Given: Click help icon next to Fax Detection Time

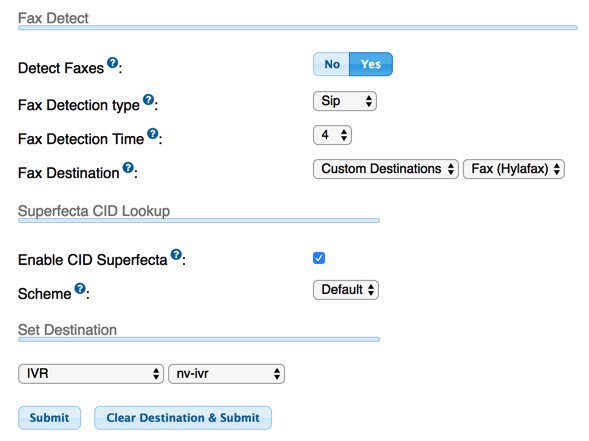Looking at the screenshot, I should coord(153,133).
